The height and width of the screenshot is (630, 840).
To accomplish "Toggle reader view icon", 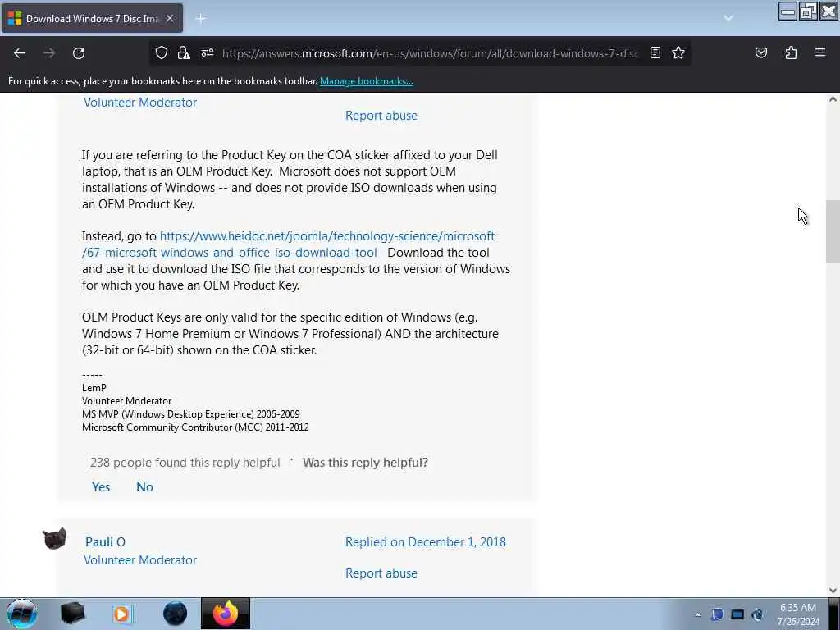I will tap(655, 52).
